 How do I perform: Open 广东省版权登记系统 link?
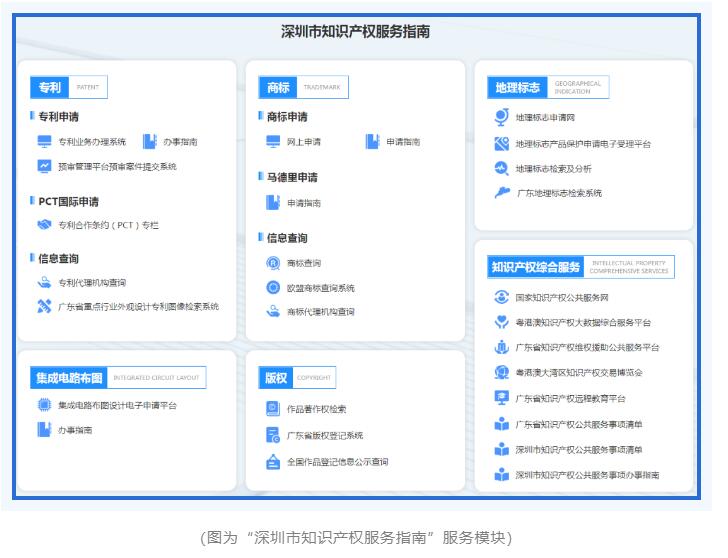324,436
